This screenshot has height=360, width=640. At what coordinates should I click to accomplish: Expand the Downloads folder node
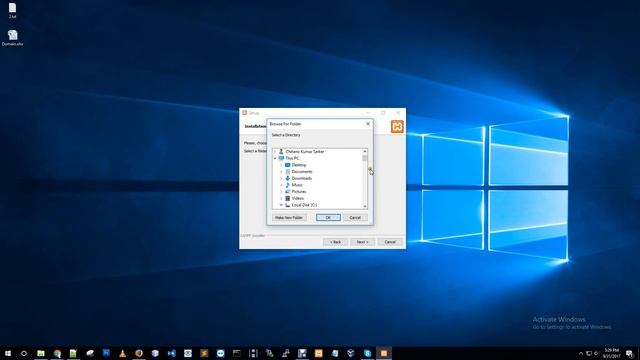click(x=281, y=178)
